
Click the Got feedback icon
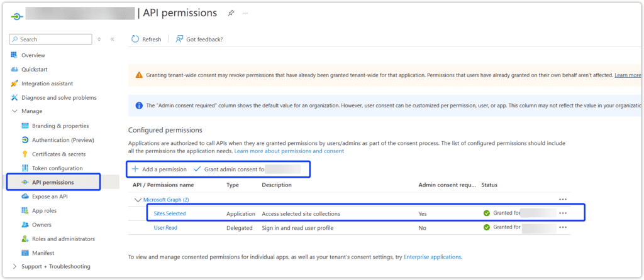(x=180, y=39)
